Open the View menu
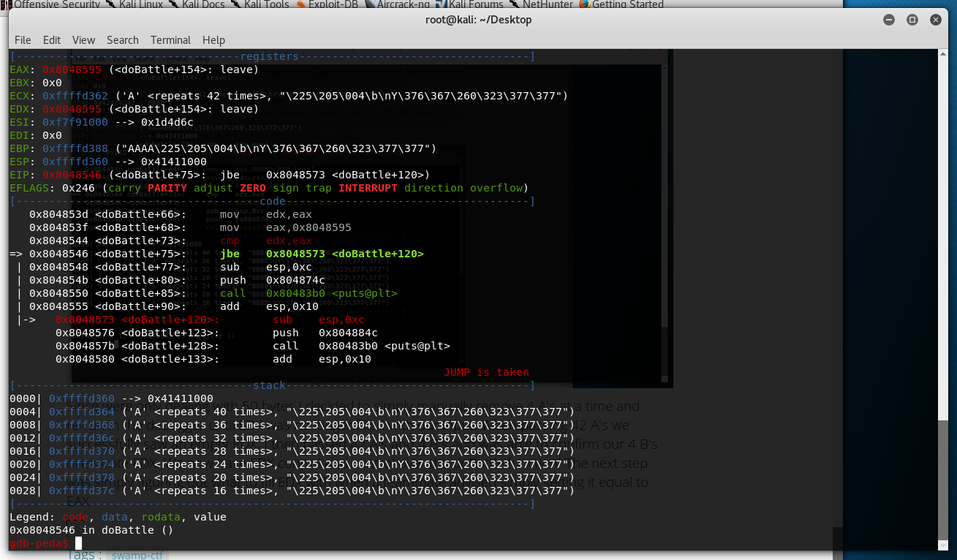The height and width of the screenshot is (560, 957). click(83, 40)
